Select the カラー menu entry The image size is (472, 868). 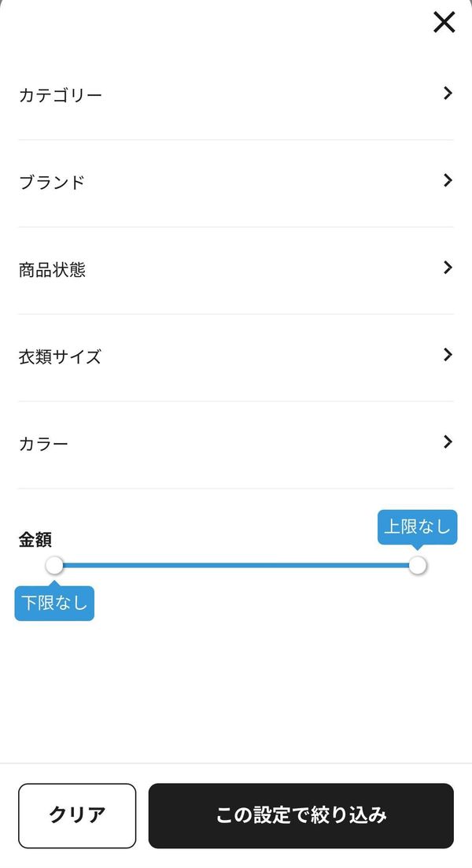236,445
